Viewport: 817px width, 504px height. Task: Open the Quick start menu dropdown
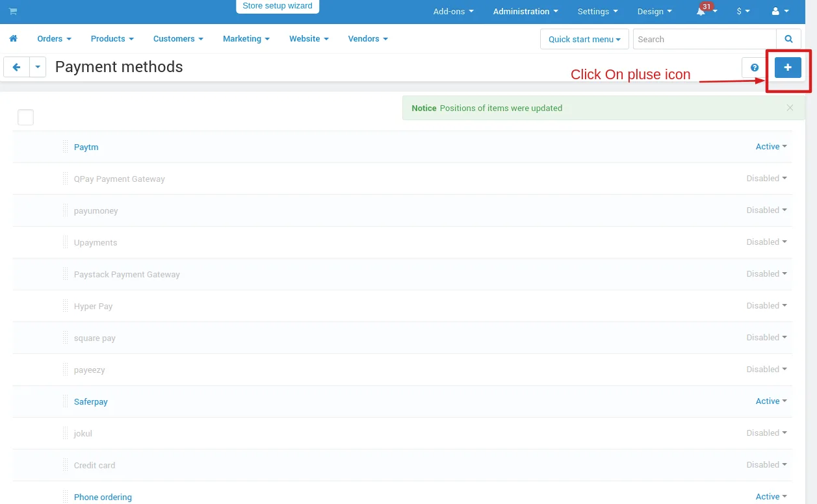click(584, 39)
